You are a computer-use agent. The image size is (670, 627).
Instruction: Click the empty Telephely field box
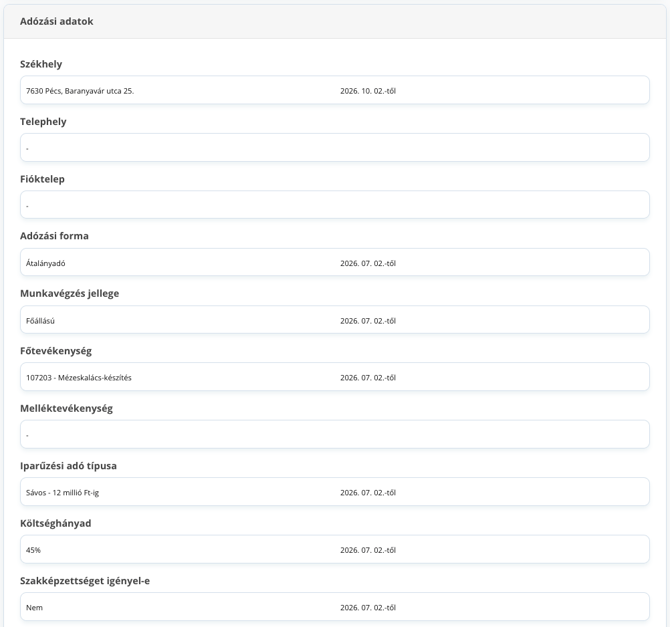pyautogui.click(x=335, y=147)
